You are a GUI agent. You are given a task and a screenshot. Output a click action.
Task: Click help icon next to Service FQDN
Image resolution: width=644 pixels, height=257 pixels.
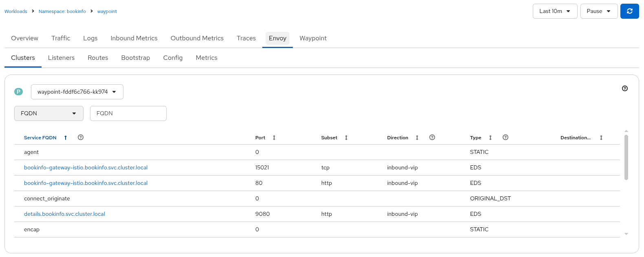click(81, 138)
